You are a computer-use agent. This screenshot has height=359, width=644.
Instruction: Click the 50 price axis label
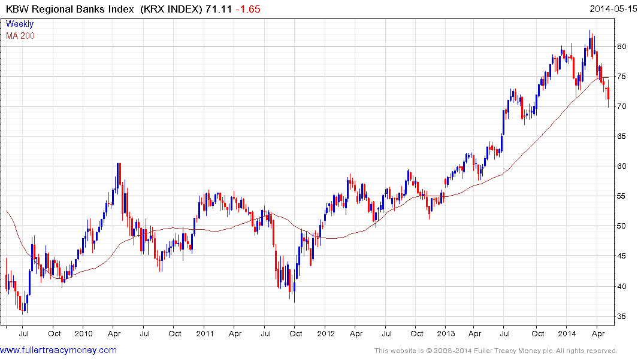pyautogui.click(x=621, y=226)
